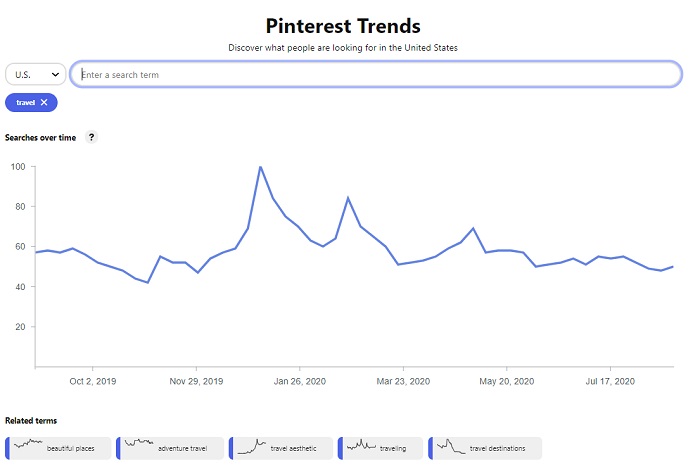Focus the Enter a search term field
The width and height of the screenshot is (700, 473).
(375, 75)
